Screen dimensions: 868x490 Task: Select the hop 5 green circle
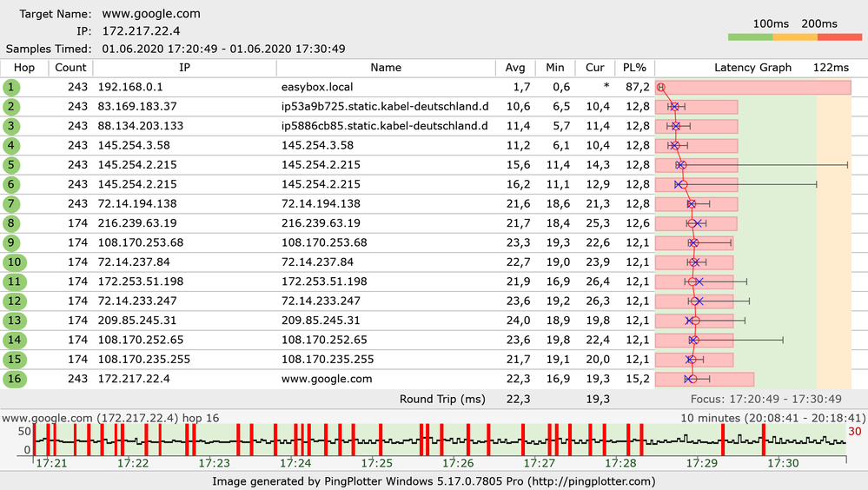(11, 165)
